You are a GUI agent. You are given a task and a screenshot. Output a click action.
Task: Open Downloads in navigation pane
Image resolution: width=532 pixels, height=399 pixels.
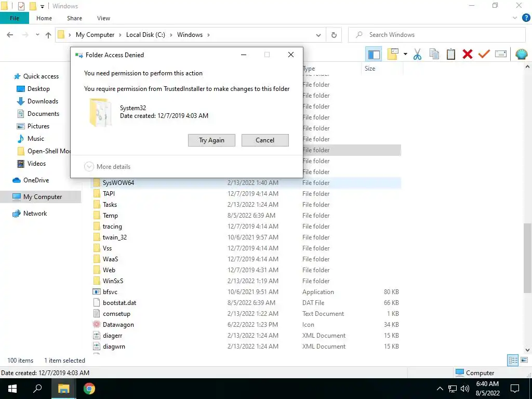coord(43,101)
